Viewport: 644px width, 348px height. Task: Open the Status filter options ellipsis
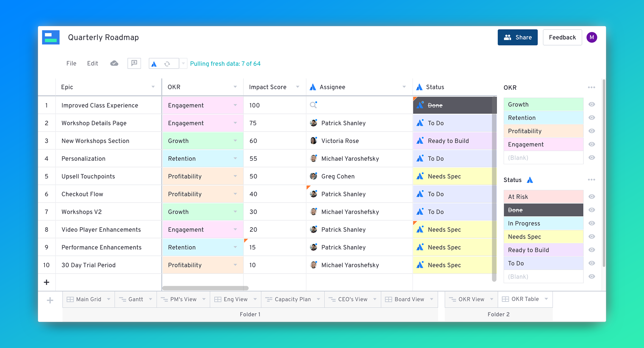pyautogui.click(x=591, y=180)
